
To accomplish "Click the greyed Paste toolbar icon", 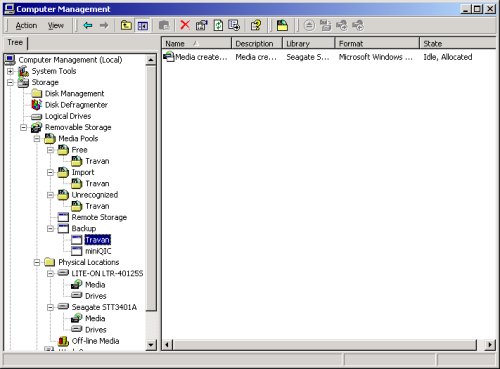I will (x=164, y=26).
